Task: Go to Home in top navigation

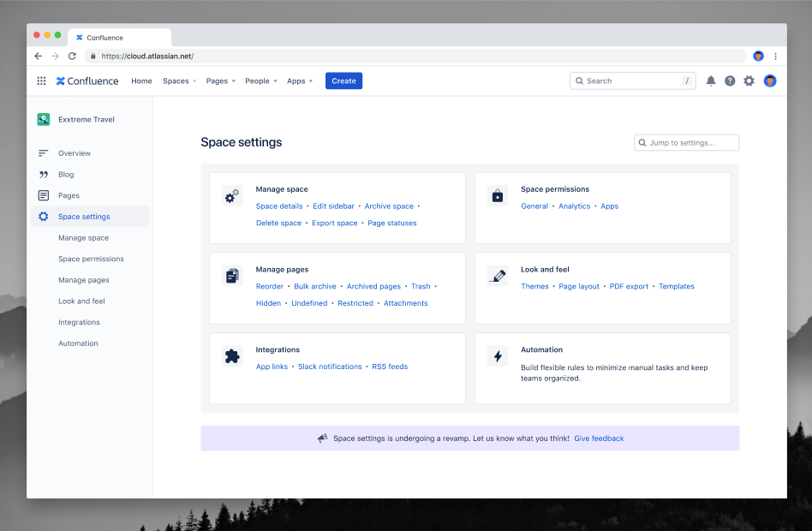Action: click(x=141, y=81)
